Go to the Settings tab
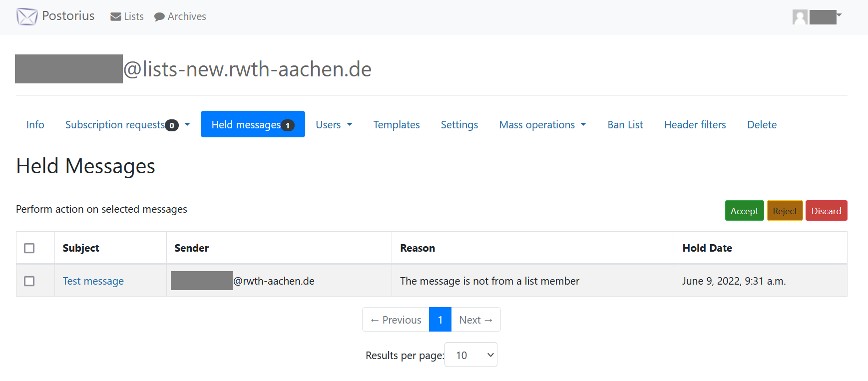868x381 pixels. pos(459,125)
